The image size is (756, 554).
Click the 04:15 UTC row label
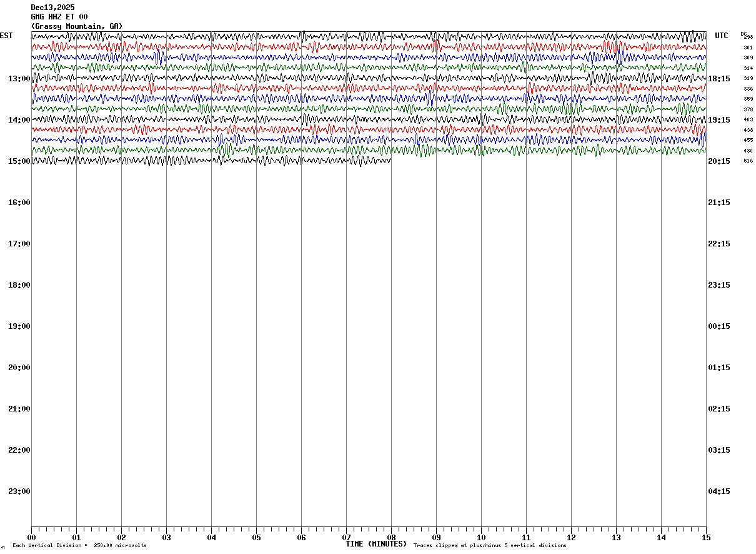pyautogui.click(x=719, y=491)
